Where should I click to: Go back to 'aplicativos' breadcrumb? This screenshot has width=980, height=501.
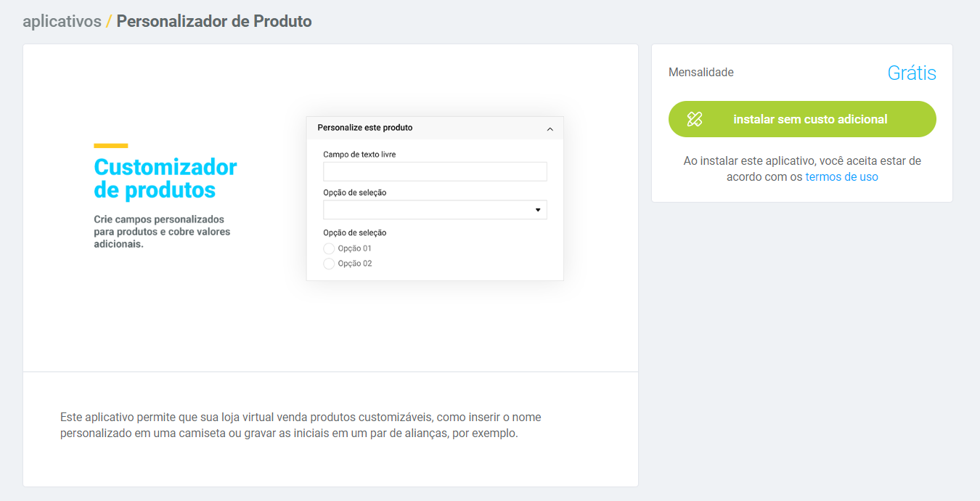pyautogui.click(x=62, y=21)
